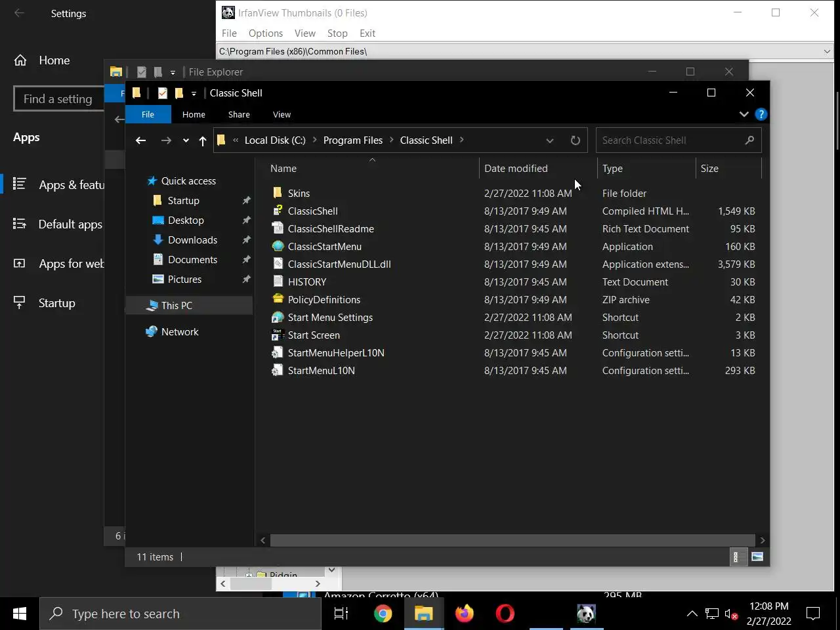The width and height of the screenshot is (840, 630).
Task: Expand the chevron after Classic Shell breadcrumb
Action: point(462,140)
